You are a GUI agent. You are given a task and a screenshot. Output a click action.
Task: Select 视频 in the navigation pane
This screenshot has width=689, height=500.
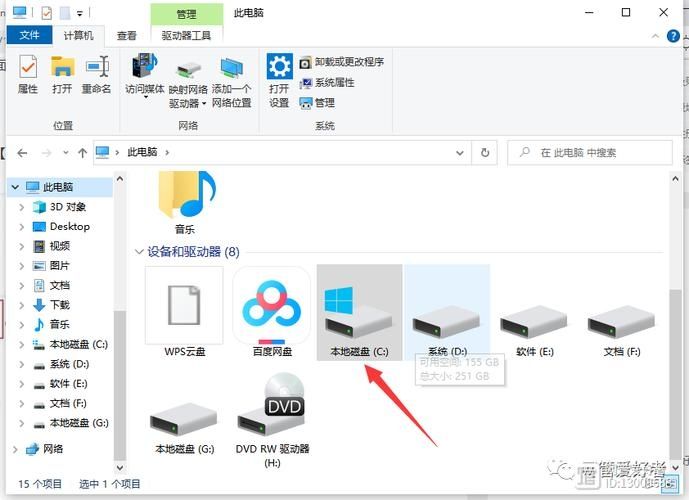point(52,246)
